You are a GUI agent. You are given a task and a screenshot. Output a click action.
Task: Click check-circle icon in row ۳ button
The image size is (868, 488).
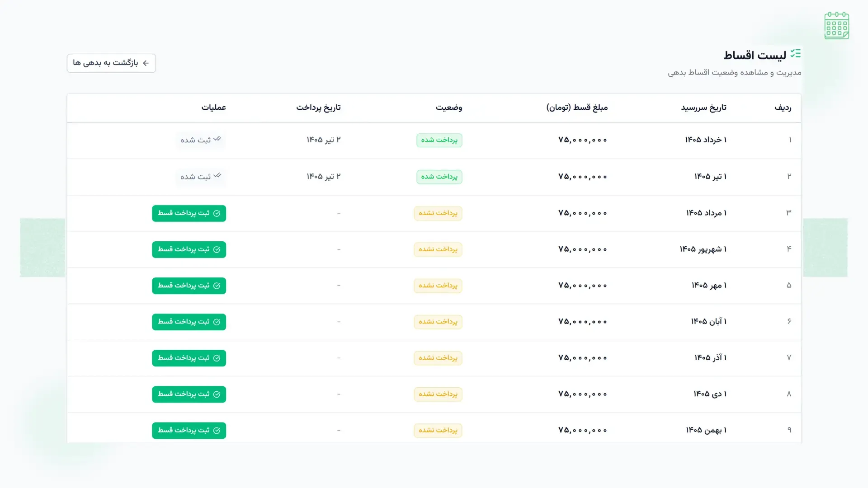217,213
